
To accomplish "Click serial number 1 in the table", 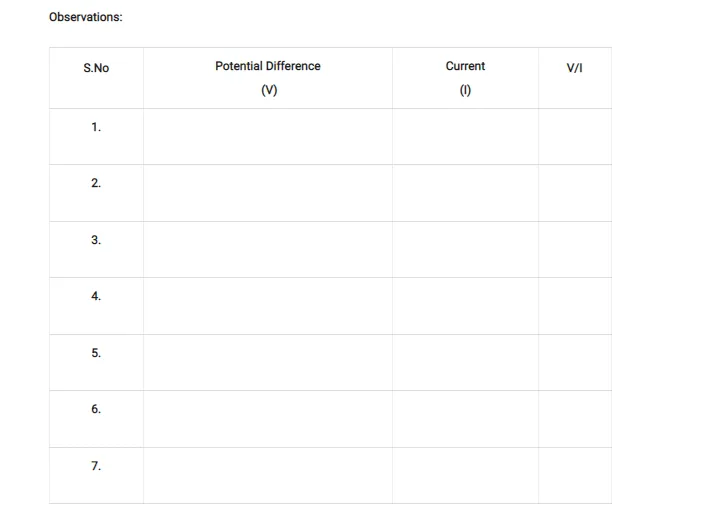I will tap(96, 127).
